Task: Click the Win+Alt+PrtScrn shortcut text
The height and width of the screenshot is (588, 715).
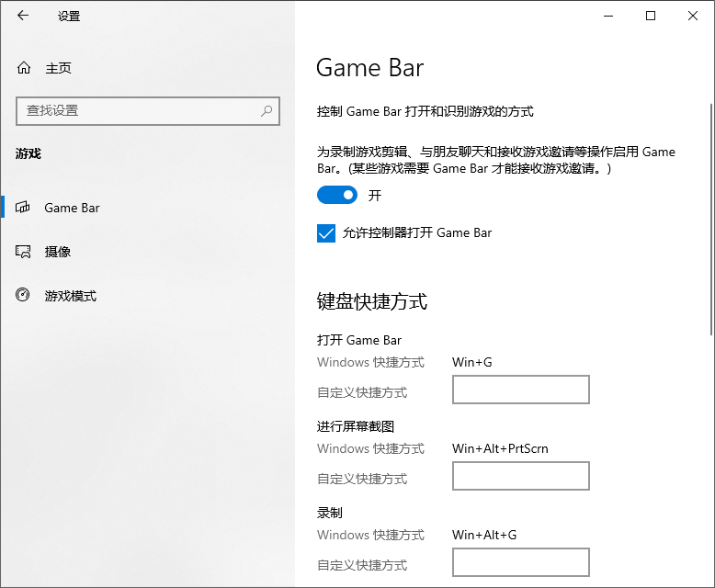Action: coord(500,448)
